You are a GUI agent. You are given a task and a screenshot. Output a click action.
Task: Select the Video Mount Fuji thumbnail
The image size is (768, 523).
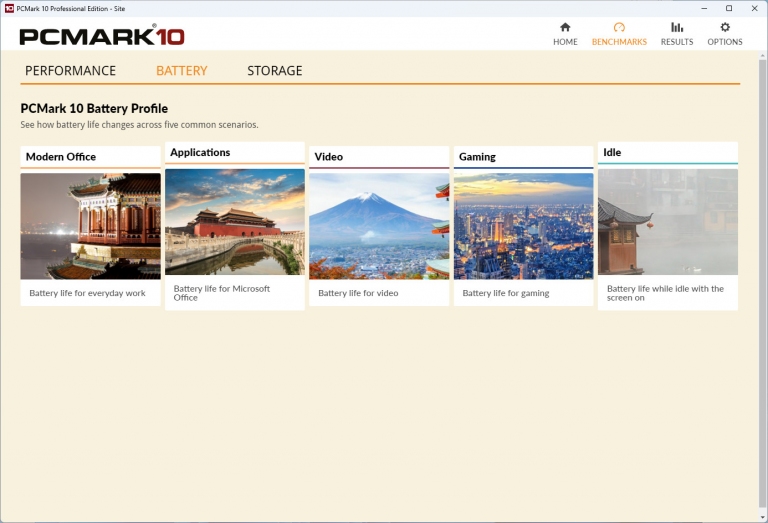[379, 226]
